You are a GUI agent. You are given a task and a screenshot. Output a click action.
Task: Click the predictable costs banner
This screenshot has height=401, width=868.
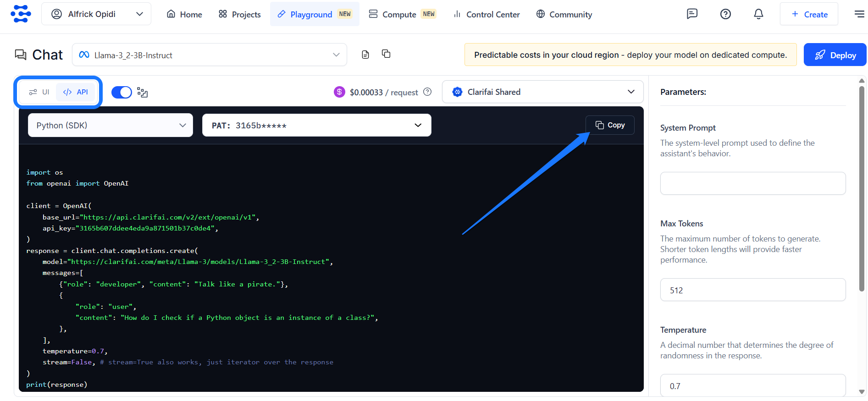(x=630, y=55)
